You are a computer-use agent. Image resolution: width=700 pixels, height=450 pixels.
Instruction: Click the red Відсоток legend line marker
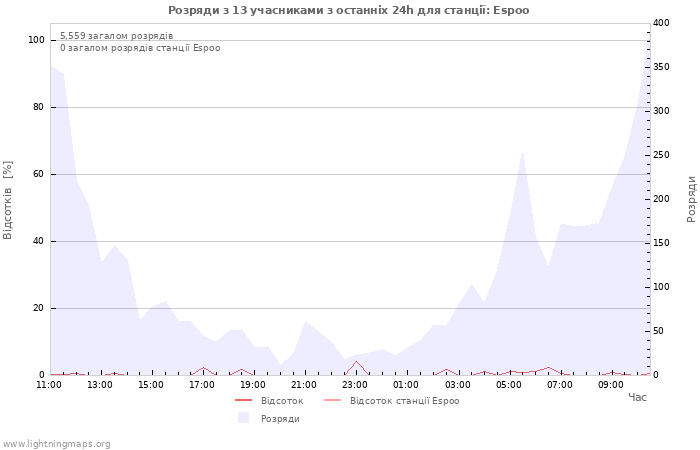pos(243,401)
